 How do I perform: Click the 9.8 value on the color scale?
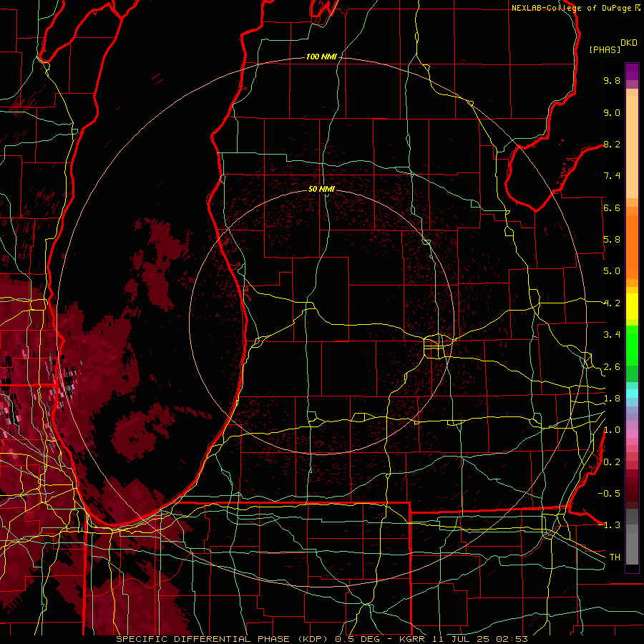tap(612, 80)
